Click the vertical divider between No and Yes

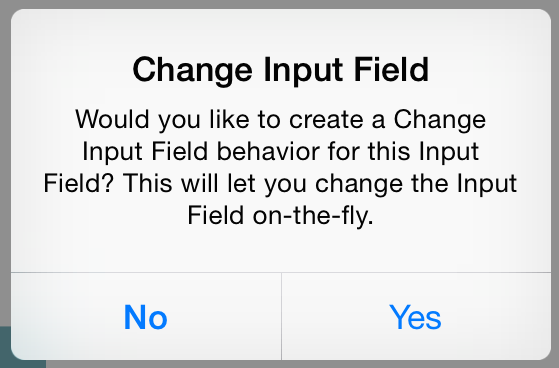coord(281,317)
